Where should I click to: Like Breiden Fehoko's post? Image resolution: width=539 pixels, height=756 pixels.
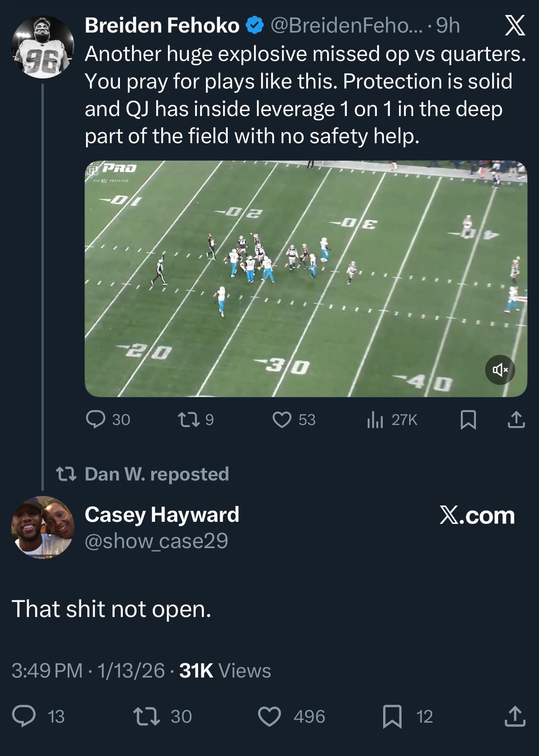[282, 420]
